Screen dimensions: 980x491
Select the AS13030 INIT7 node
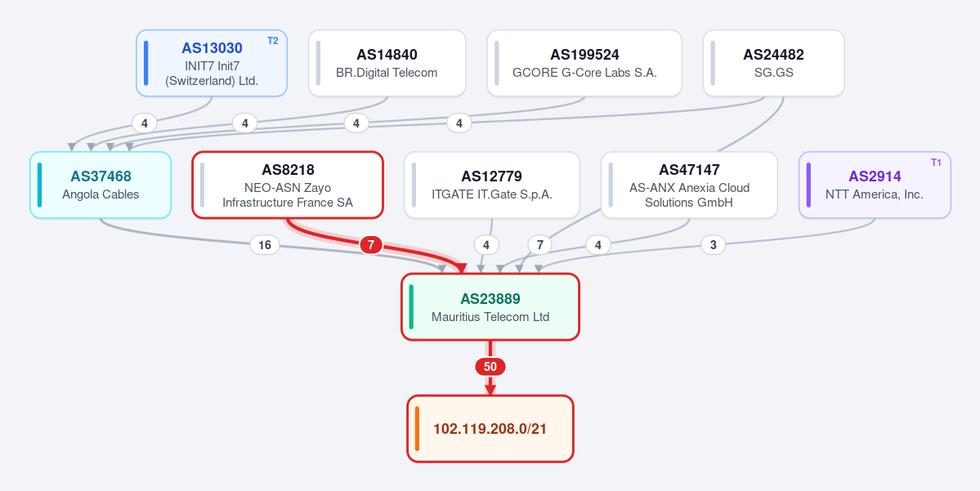[x=212, y=63]
